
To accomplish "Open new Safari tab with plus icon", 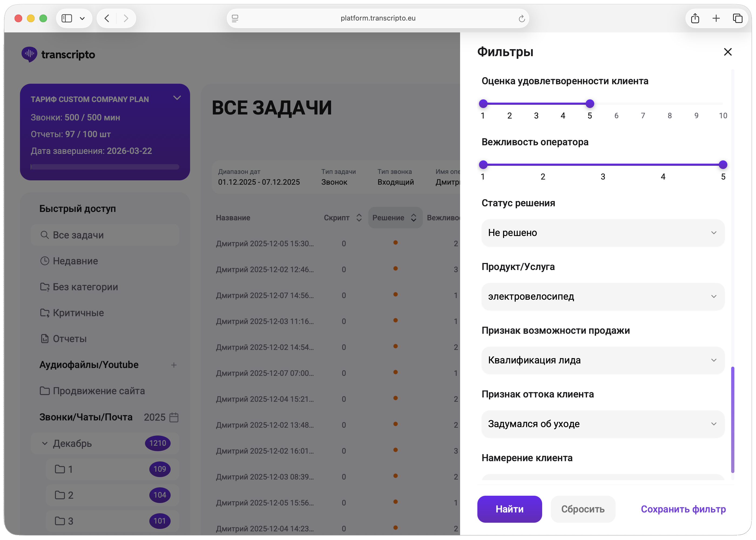I will click(x=716, y=18).
